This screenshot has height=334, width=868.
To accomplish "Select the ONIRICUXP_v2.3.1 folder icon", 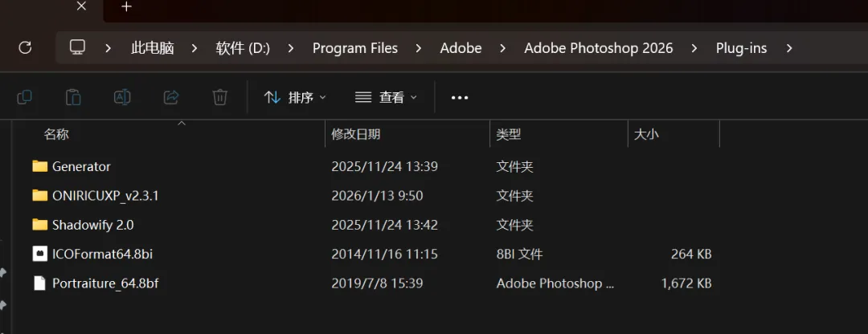I will coord(40,195).
